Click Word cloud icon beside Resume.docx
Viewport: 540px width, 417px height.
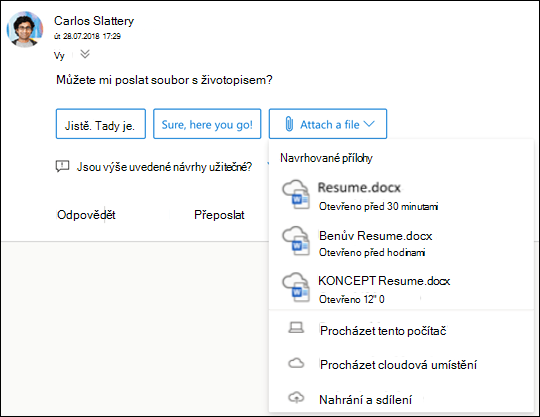tap(296, 195)
